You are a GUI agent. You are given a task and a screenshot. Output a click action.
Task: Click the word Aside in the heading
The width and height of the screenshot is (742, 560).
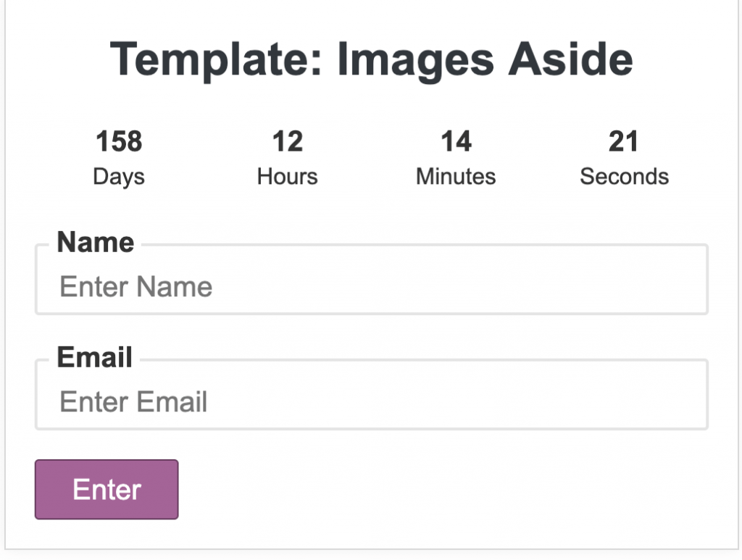click(x=571, y=59)
